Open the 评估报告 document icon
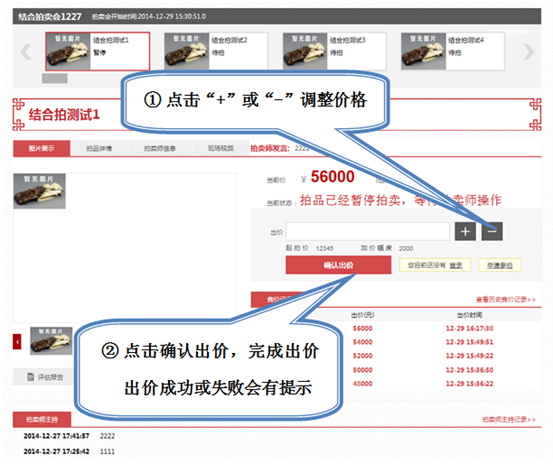Image resolution: width=553 pixels, height=464 pixels. pyautogui.click(x=31, y=377)
